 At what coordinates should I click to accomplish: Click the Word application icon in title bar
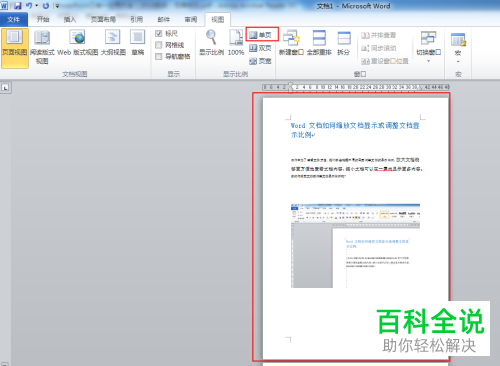click(4, 6)
